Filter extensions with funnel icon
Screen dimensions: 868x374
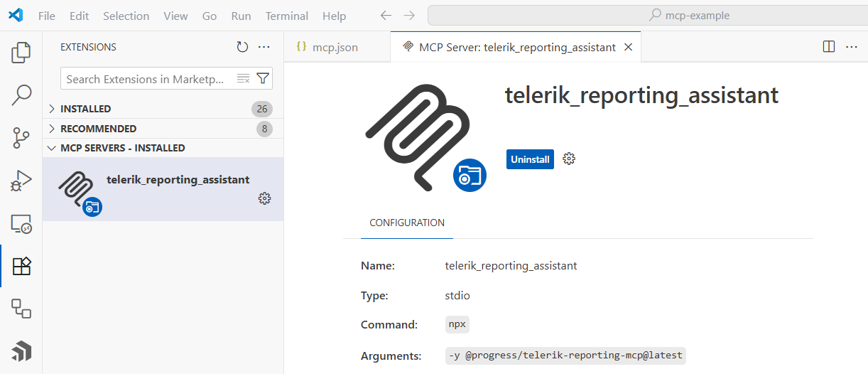[262, 79]
